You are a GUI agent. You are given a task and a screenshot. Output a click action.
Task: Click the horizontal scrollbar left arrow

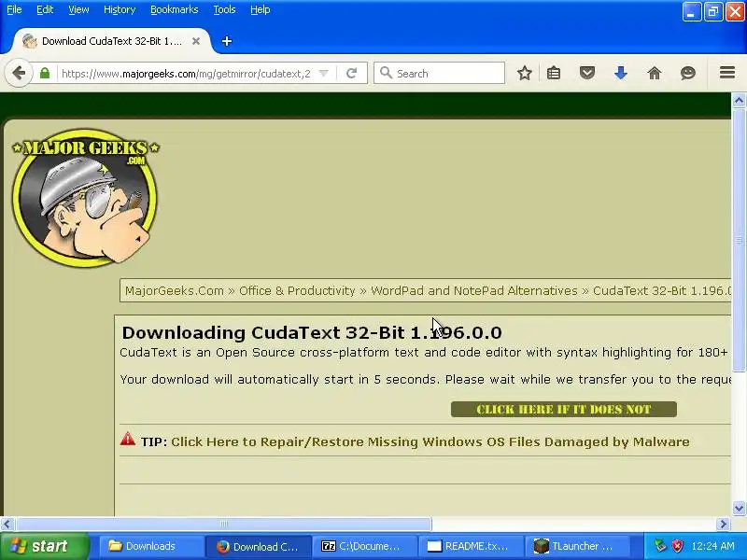click(7, 525)
